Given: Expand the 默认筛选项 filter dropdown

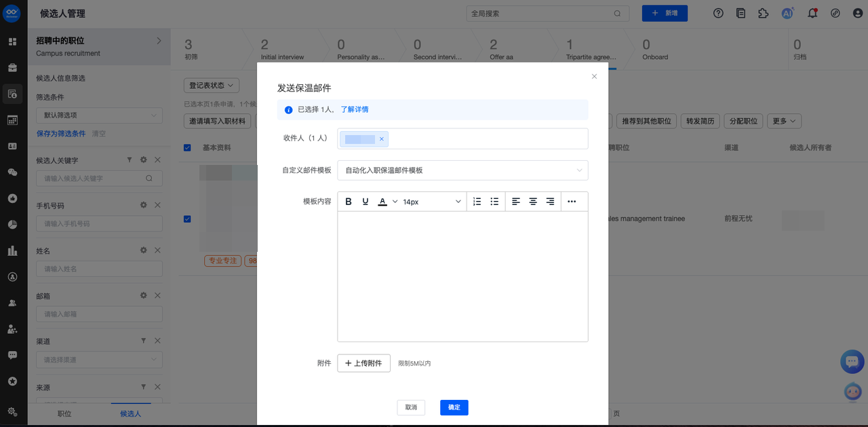Looking at the screenshot, I should coord(99,115).
